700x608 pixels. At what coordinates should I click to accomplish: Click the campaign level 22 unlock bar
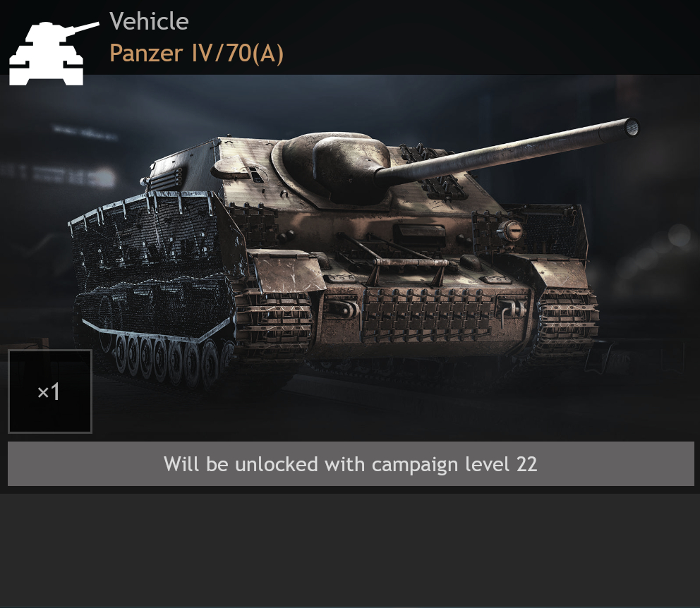tap(351, 463)
